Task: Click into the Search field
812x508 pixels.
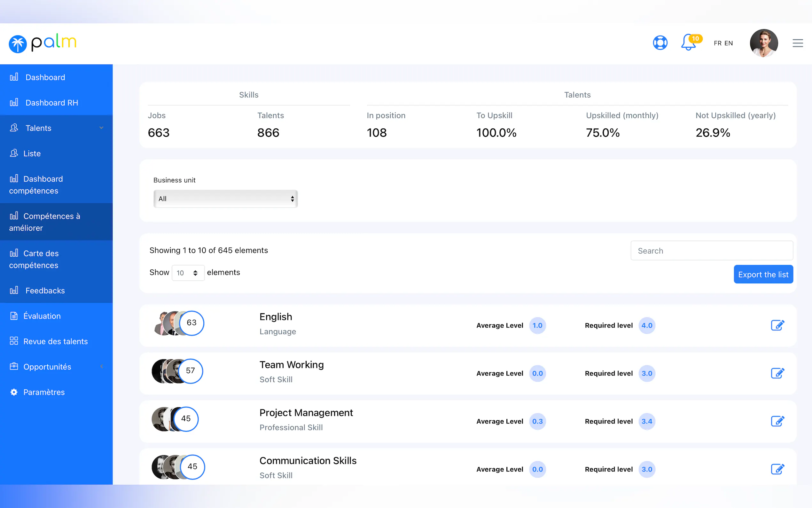Action: (x=711, y=250)
